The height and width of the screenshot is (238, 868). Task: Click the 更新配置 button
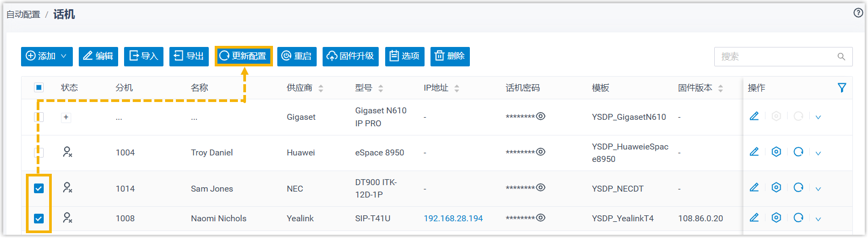pyautogui.click(x=244, y=56)
